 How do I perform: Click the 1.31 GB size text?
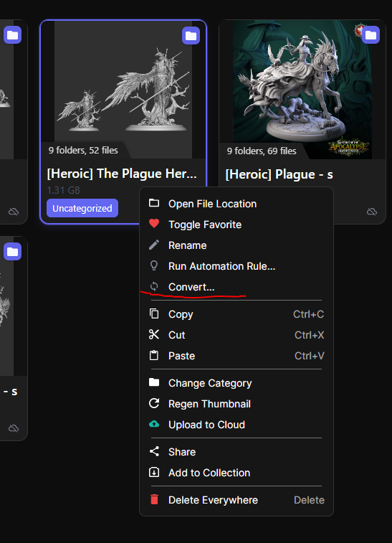pyautogui.click(x=63, y=190)
